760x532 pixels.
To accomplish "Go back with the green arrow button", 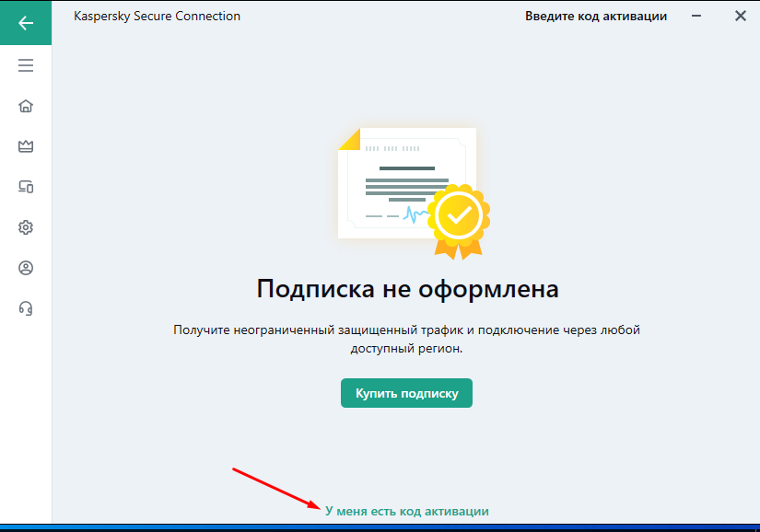I will click(26, 23).
